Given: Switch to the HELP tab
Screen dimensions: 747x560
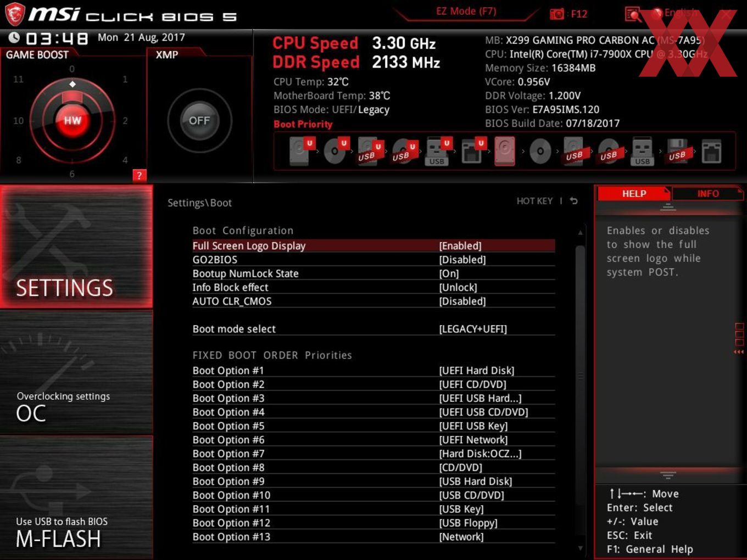Looking at the screenshot, I should click(x=634, y=193).
